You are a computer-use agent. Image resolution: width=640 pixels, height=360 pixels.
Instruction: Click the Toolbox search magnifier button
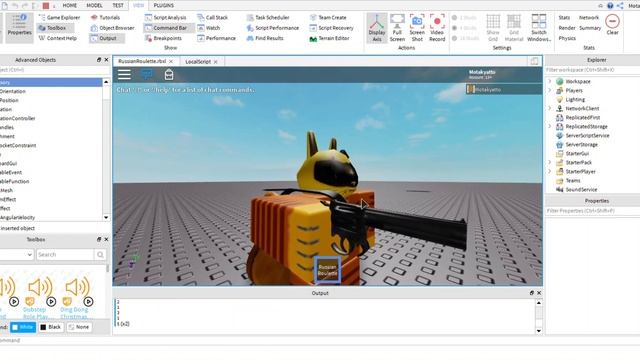coord(100,254)
